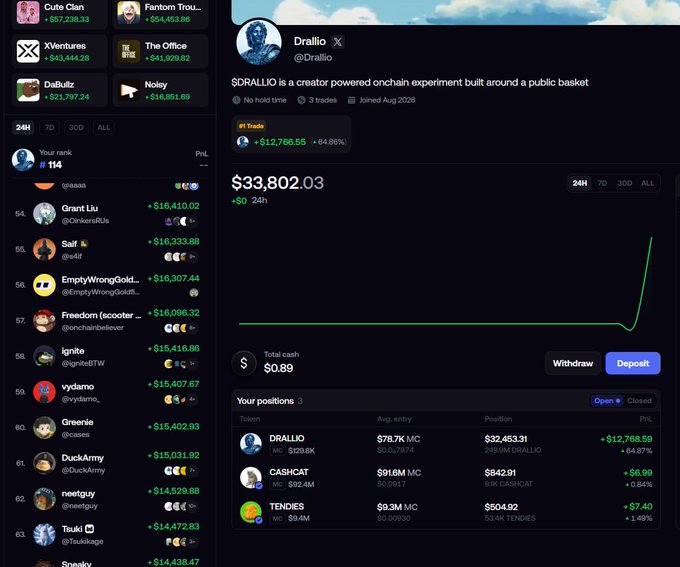Image resolution: width=680 pixels, height=567 pixels.
Task: Open the Cute Clan group card
Action: (60, 13)
